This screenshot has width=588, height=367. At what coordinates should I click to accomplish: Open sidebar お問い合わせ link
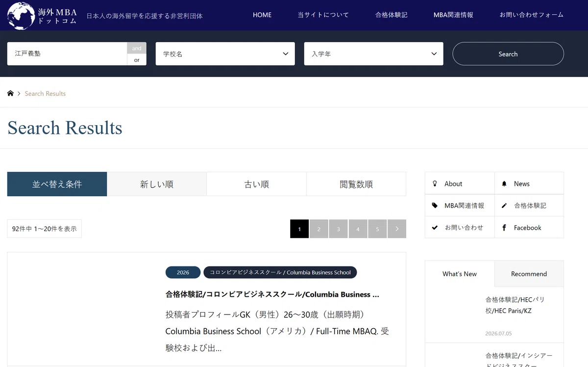point(460,228)
